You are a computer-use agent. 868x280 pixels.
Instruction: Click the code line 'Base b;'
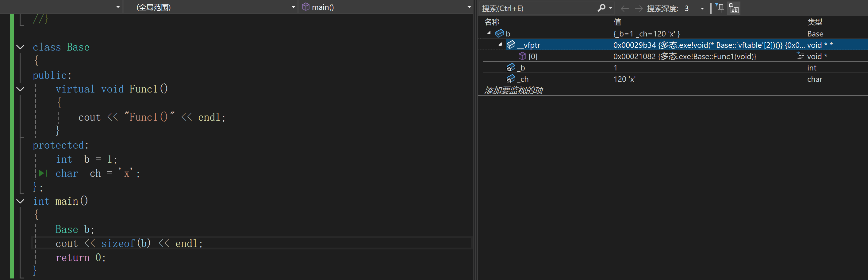(x=75, y=229)
